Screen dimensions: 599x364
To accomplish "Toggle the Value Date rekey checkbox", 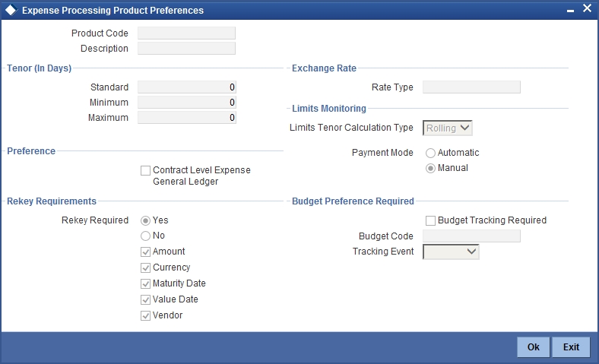I will (146, 299).
